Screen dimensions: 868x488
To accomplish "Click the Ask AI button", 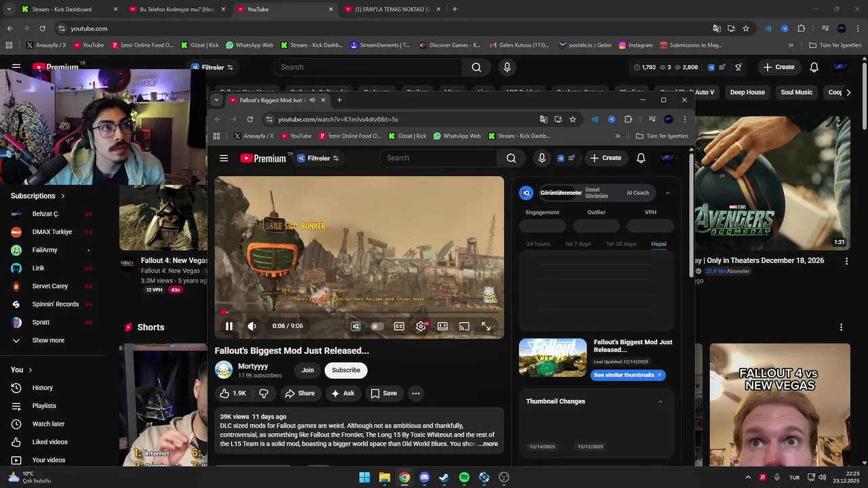I will click(x=342, y=393).
